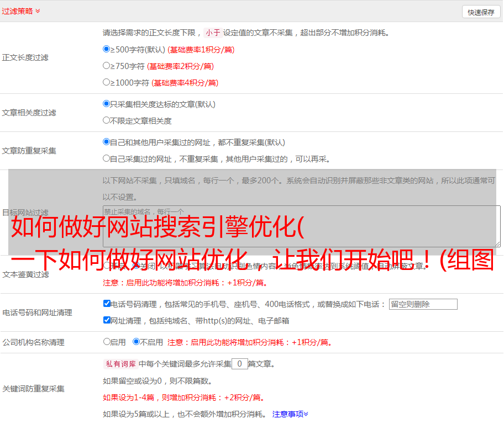Select 自己和其他用户采集过的网址，都不重复采集
This screenshot has width=504, height=424.
tap(106, 142)
